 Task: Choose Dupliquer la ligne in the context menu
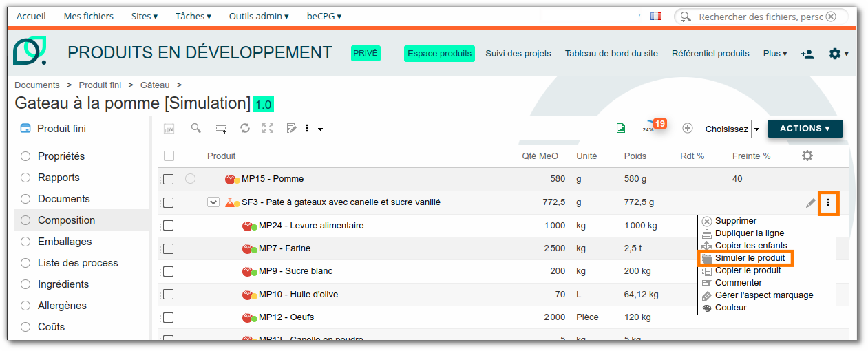point(749,233)
